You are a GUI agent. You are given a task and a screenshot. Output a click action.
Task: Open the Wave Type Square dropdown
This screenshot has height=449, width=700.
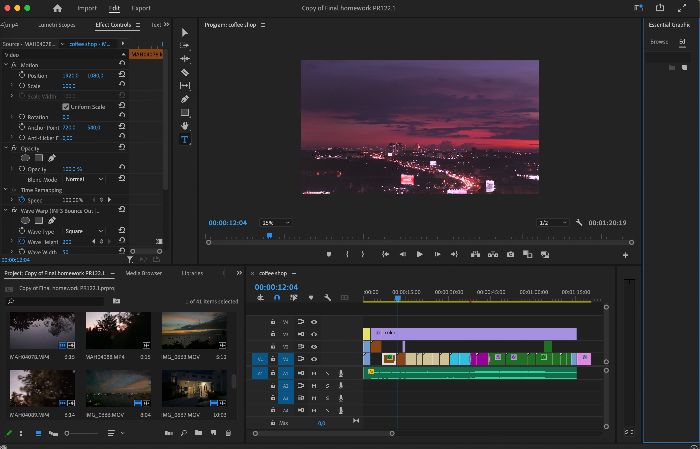tap(84, 231)
